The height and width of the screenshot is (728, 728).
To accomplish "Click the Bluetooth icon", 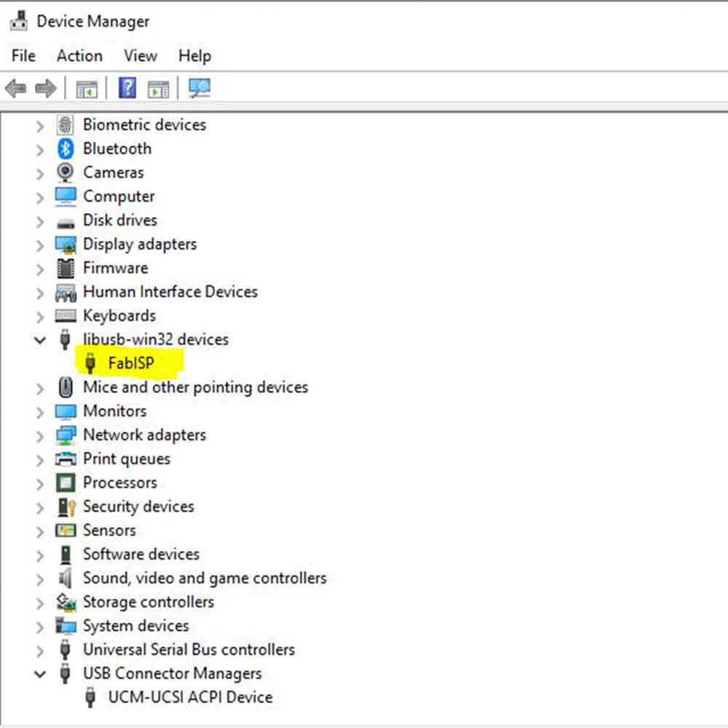I will point(66,149).
